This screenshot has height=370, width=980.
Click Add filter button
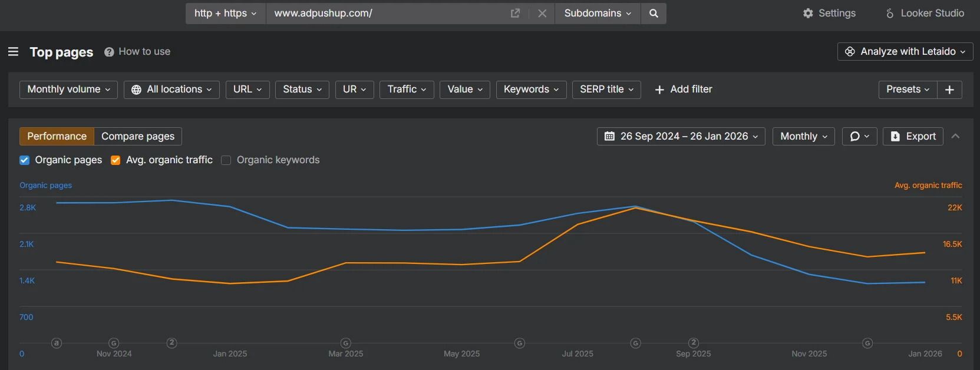(684, 89)
